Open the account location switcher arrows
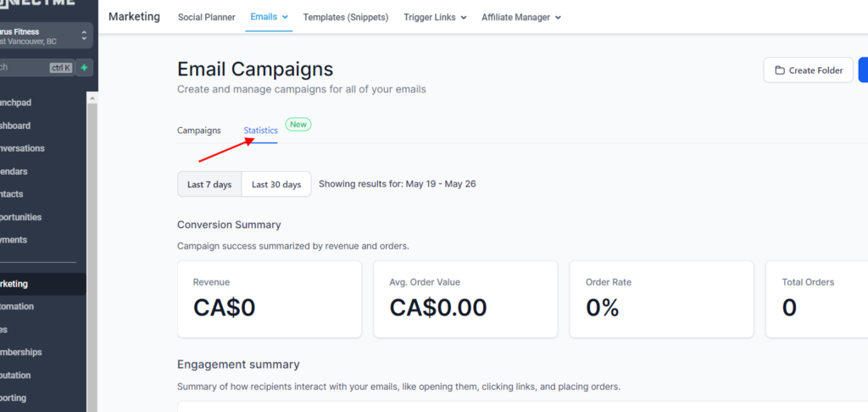 [x=84, y=36]
